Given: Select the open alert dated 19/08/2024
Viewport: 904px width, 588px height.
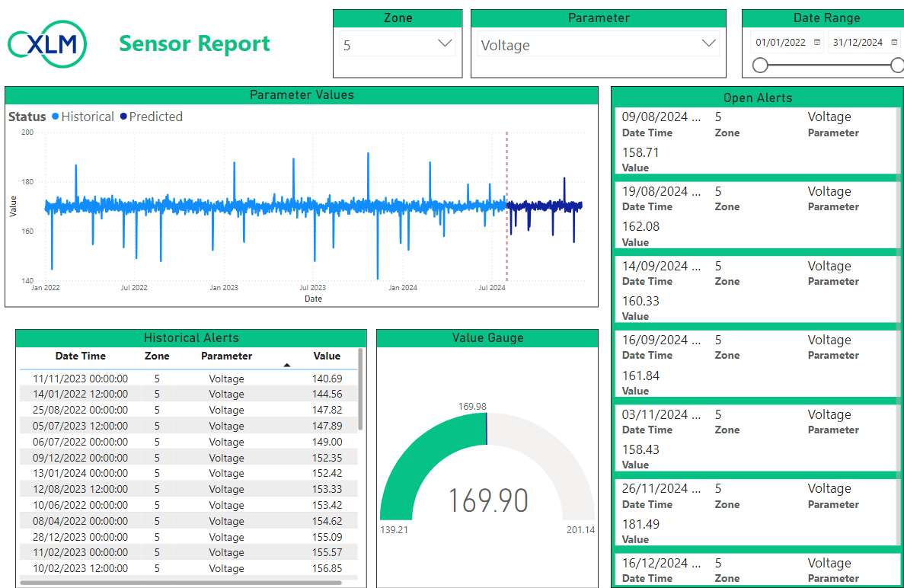Looking at the screenshot, I should coord(756,215).
